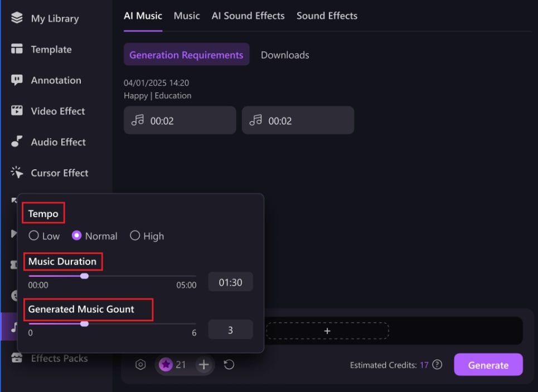This screenshot has height=392, width=538.
Task: Click the reset circular arrow icon
Action: click(x=229, y=365)
